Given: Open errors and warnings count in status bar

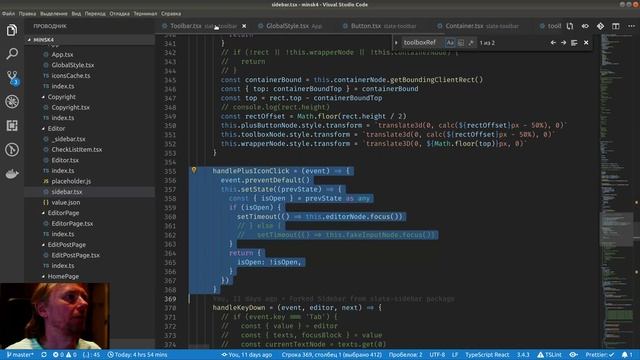Looking at the screenshot, I should [x=64, y=355].
